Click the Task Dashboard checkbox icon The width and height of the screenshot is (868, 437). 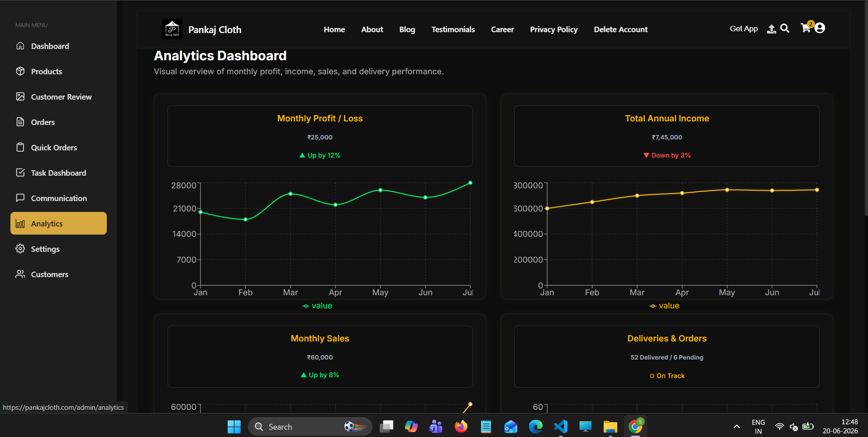[20, 173]
